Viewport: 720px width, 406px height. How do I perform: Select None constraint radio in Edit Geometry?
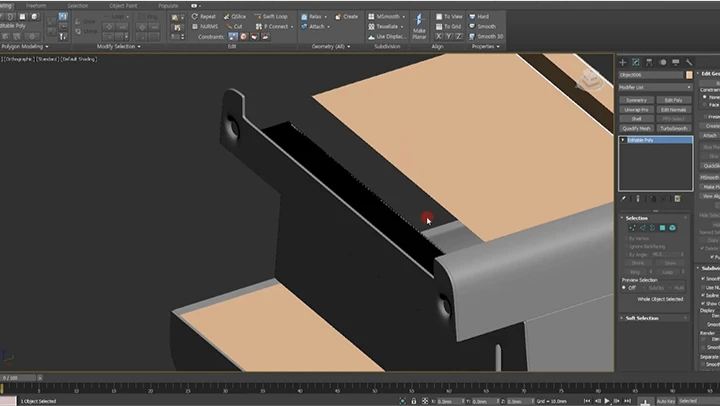(705, 97)
